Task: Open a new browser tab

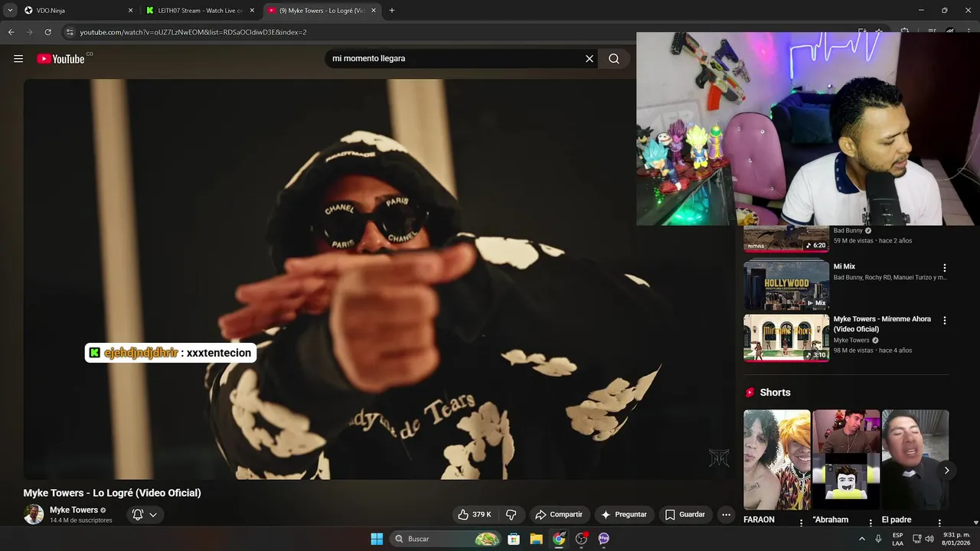Action: click(392, 11)
